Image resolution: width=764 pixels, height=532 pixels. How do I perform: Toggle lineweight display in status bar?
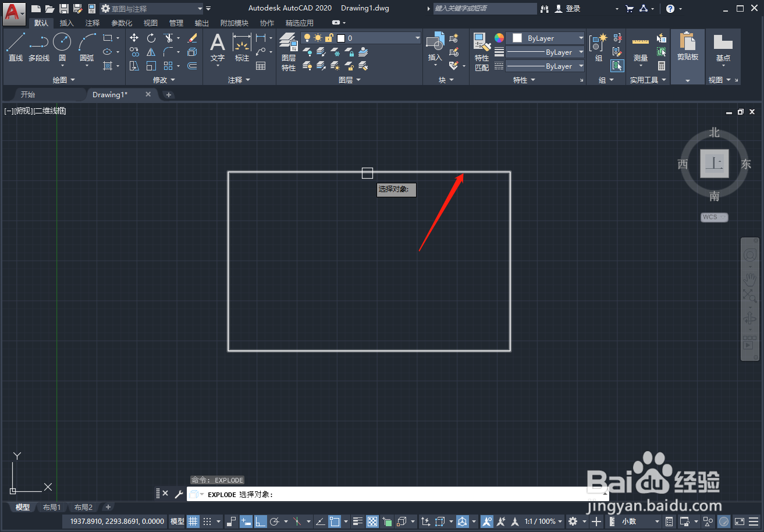coord(358,522)
